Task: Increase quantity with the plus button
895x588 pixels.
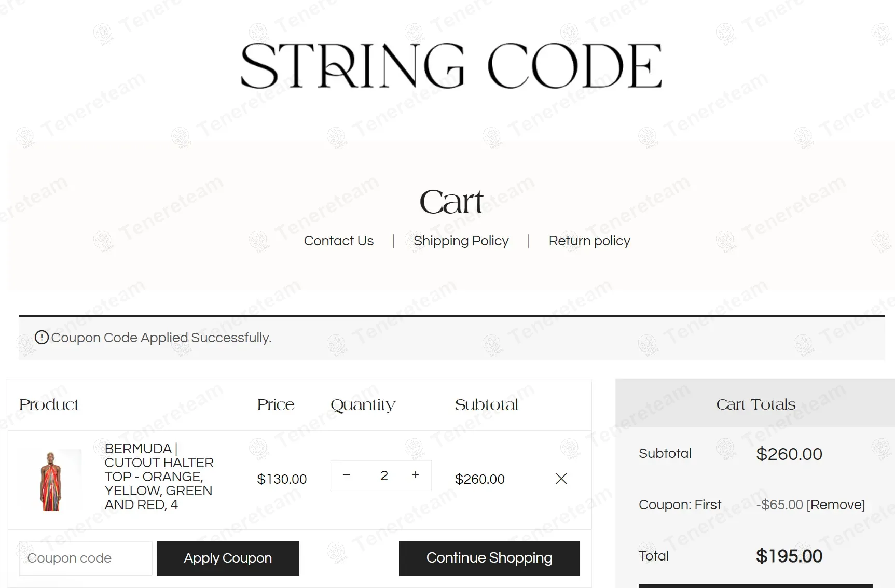Action: coord(416,475)
